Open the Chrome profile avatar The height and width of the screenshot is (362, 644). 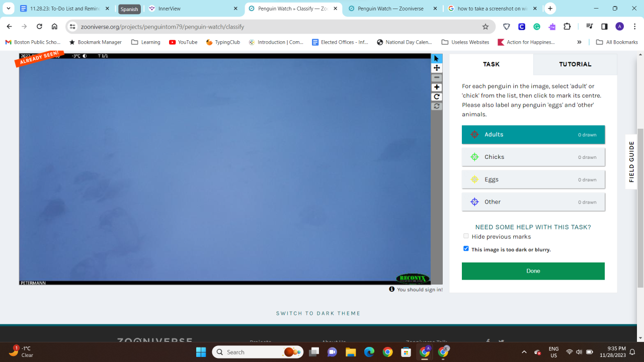(x=619, y=27)
